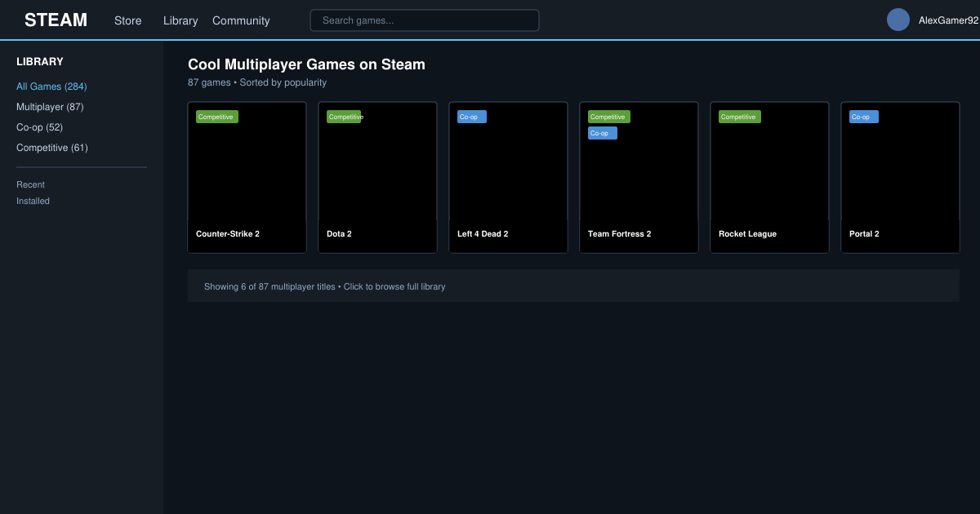Filter library by Multiplayer (87)
The width and height of the screenshot is (980, 514).
pos(50,107)
